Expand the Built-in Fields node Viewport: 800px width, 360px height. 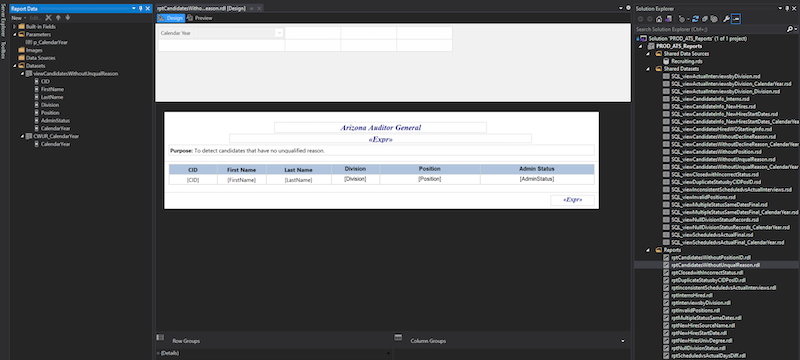point(14,27)
